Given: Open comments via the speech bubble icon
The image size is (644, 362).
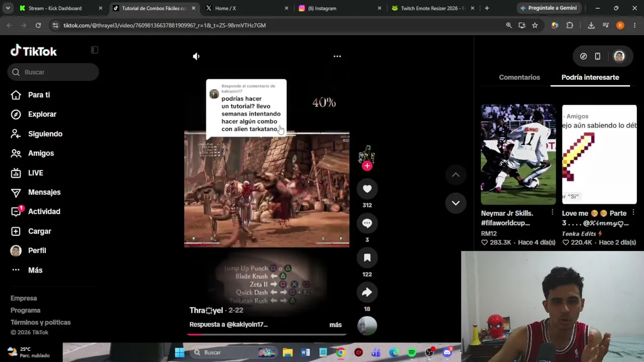Looking at the screenshot, I should 367,223.
